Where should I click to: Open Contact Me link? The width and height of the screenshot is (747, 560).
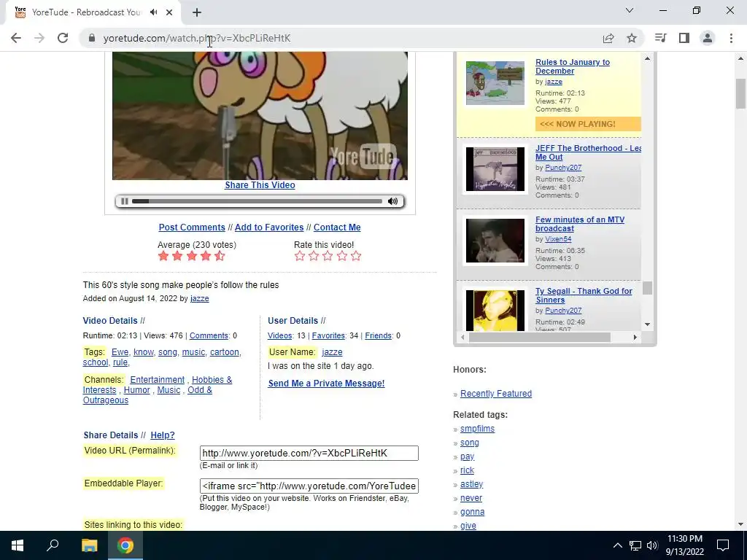click(337, 227)
